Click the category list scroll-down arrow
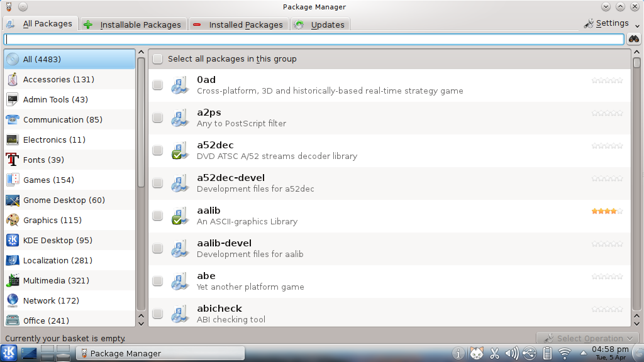Image resolution: width=644 pixels, height=362 pixels. pyautogui.click(x=142, y=324)
